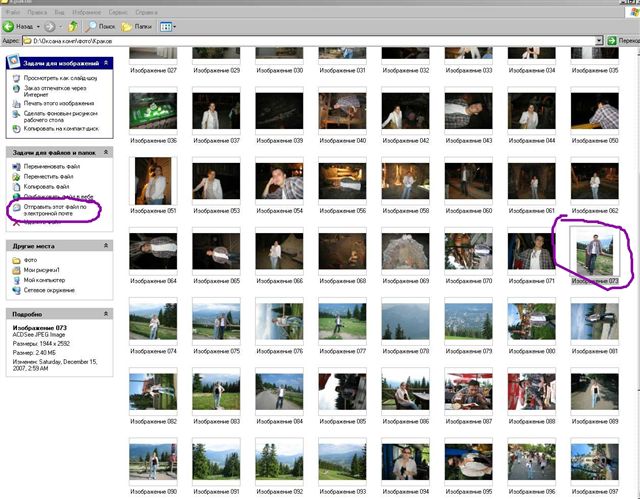Click Сделать фоновым рисунком рабочего стола

tap(60, 117)
